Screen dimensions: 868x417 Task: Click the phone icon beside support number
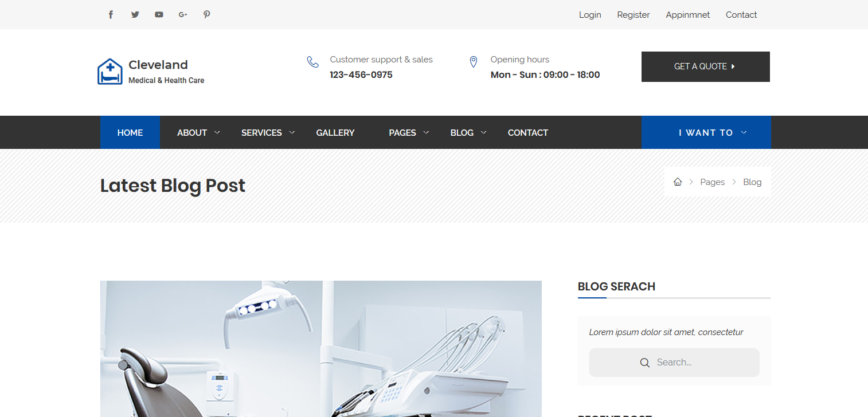(312, 62)
